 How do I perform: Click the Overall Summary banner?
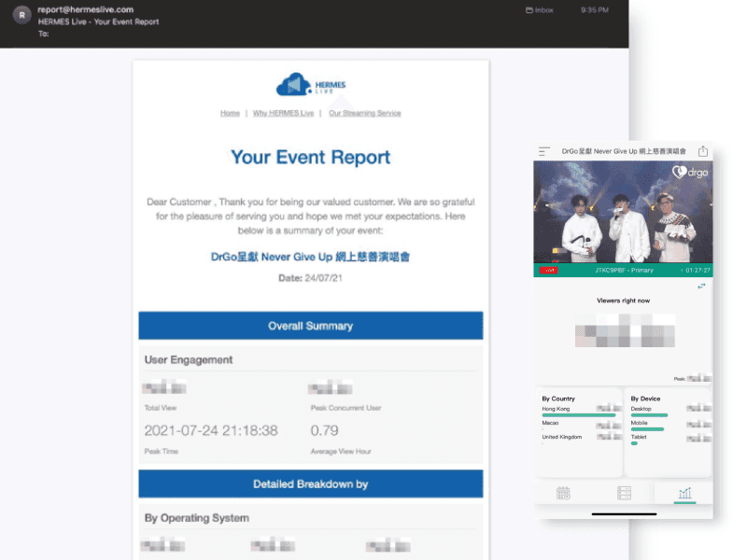(x=311, y=326)
